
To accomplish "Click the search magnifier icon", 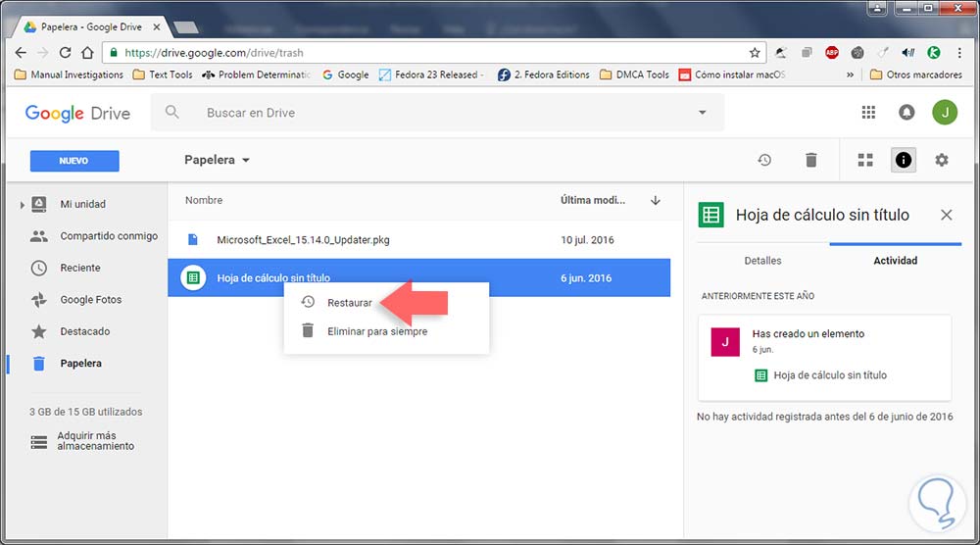I will click(171, 112).
